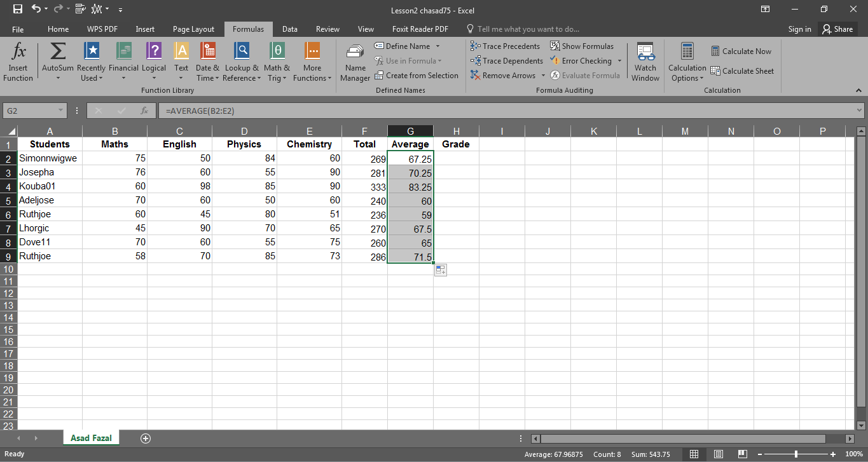
Task: Switch to Page Layout view
Action: tap(719, 454)
